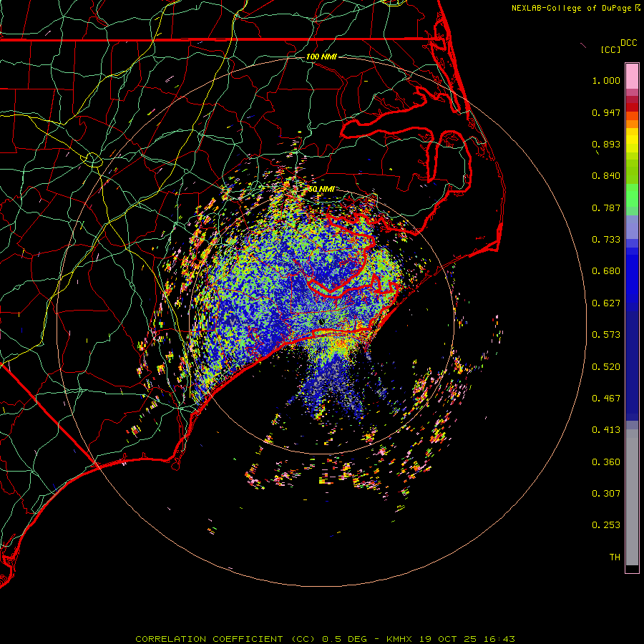Click the 0.413 scale value
Screen dimensions: 644x644
606,430
